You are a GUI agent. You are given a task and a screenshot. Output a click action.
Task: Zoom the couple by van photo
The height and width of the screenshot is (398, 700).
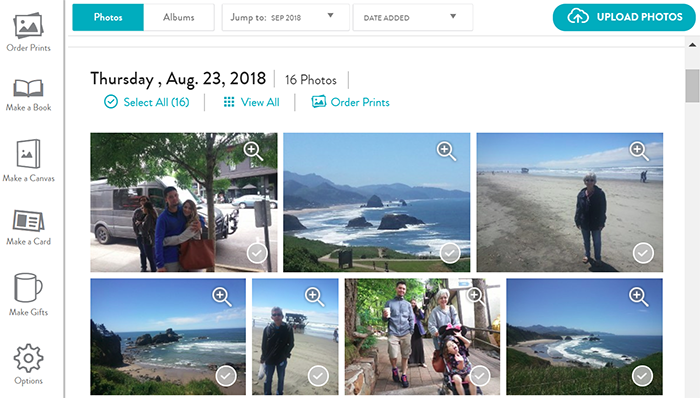[253, 151]
